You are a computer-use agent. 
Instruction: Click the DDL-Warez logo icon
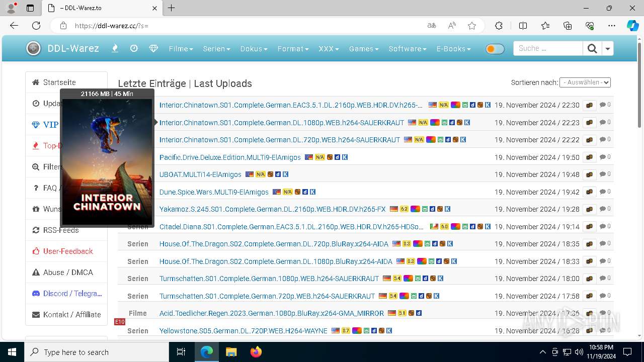pyautogui.click(x=33, y=48)
